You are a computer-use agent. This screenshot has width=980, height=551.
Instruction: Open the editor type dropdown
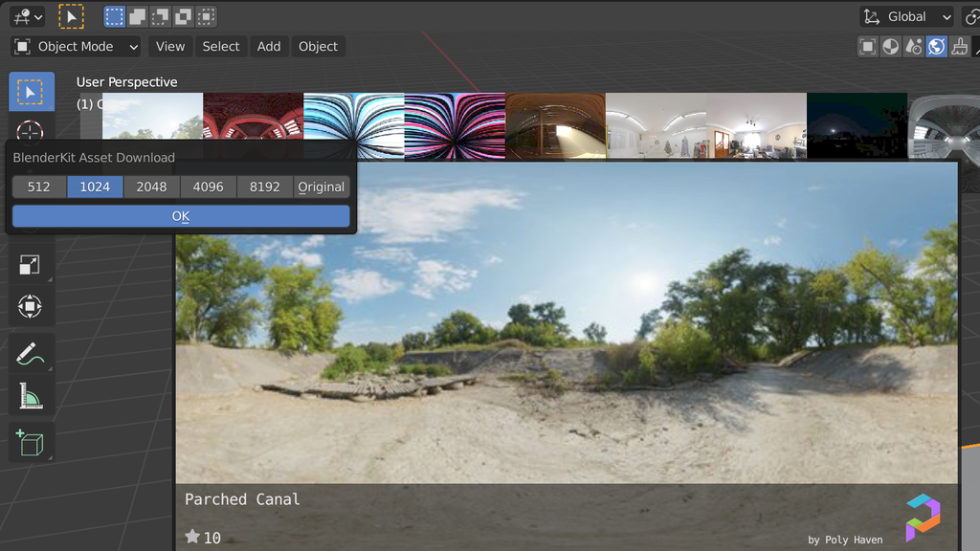[x=27, y=16]
